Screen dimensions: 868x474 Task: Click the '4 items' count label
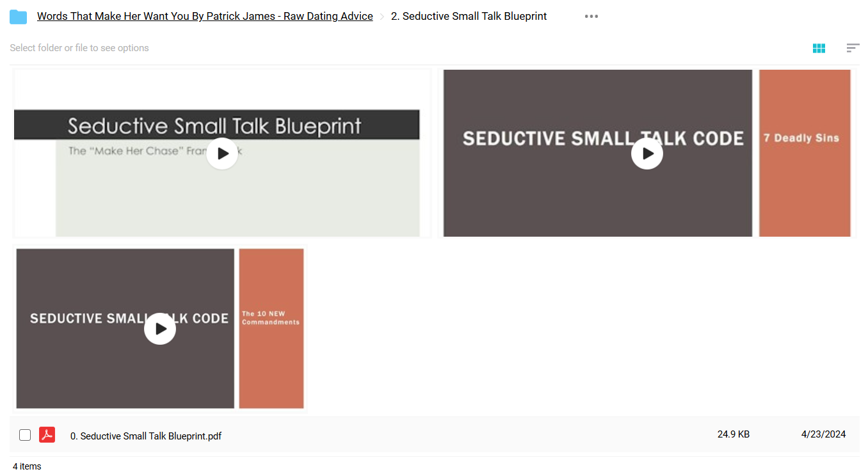(27, 466)
